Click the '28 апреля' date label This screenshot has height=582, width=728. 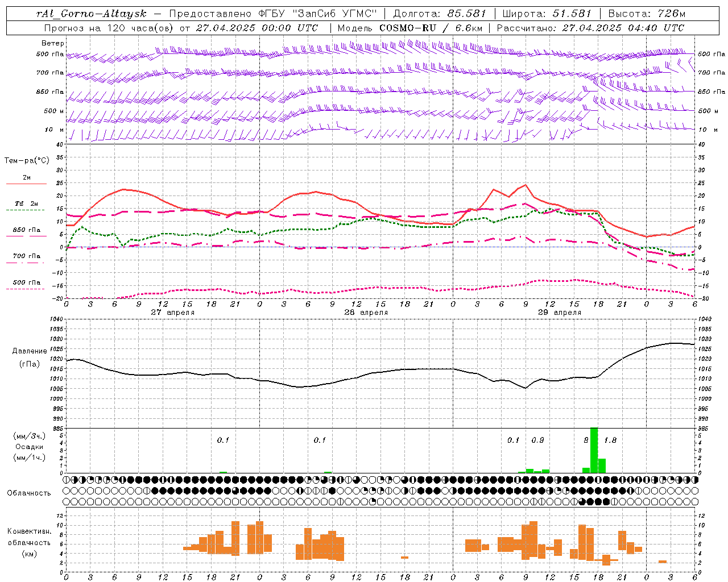(x=366, y=313)
